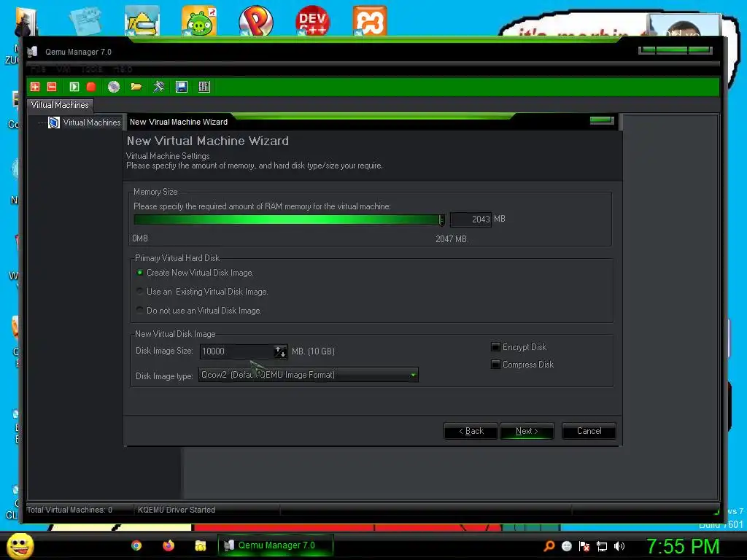Open file explorer from the taskbar

pos(200,545)
